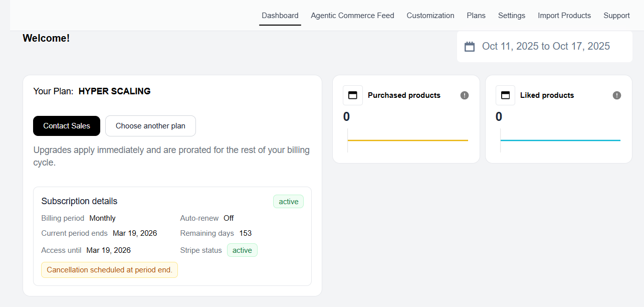Click the Liked products card icon
The width and height of the screenshot is (644, 307).
click(505, 95)
